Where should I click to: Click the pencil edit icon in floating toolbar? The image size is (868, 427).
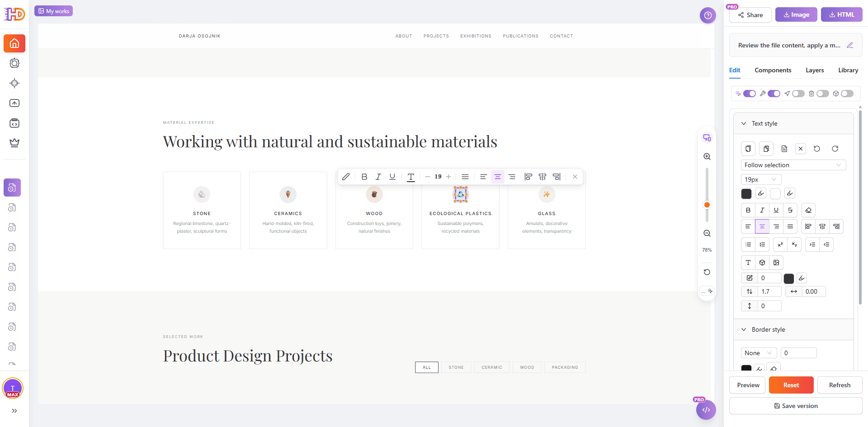pyautogui.click(x=346, y=177)
